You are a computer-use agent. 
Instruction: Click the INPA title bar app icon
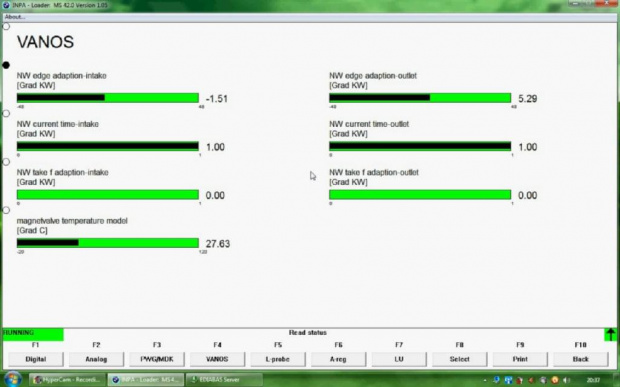[x=6, y=5]
